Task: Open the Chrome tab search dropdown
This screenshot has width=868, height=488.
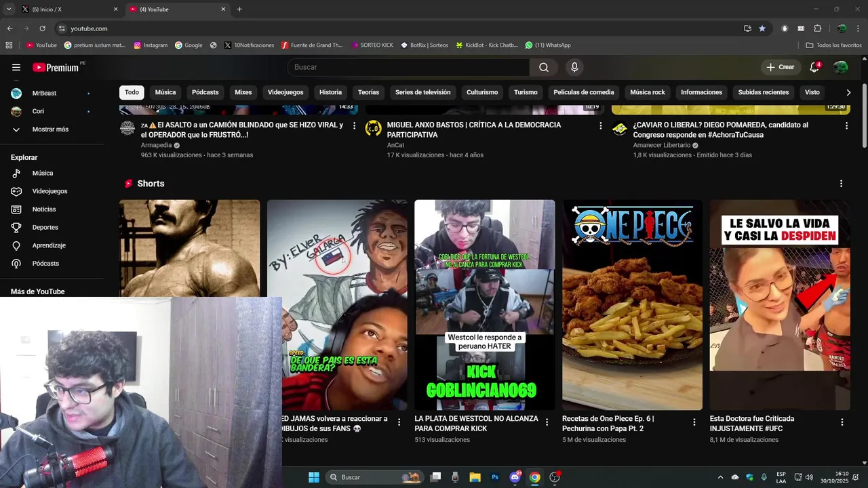Action: [x=9, y=9]
